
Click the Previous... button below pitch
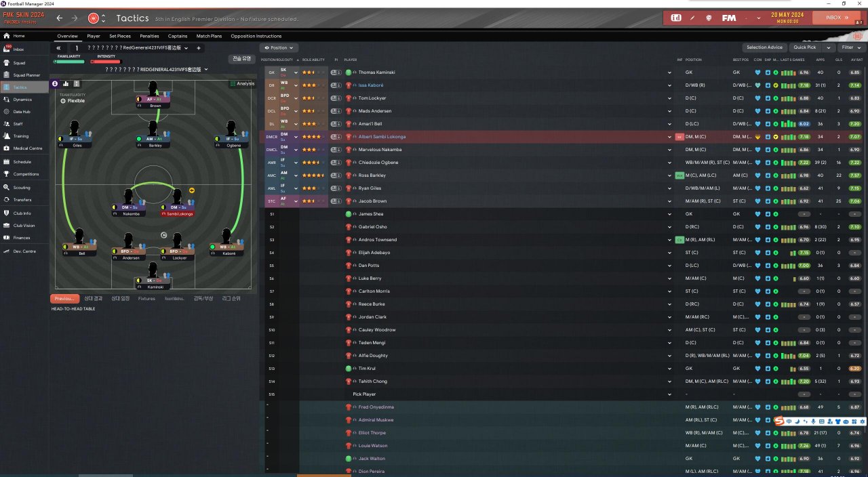click(64, 298)
